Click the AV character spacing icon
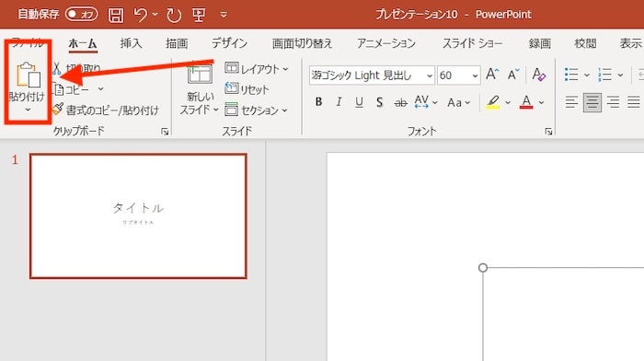 coord(421,102)
